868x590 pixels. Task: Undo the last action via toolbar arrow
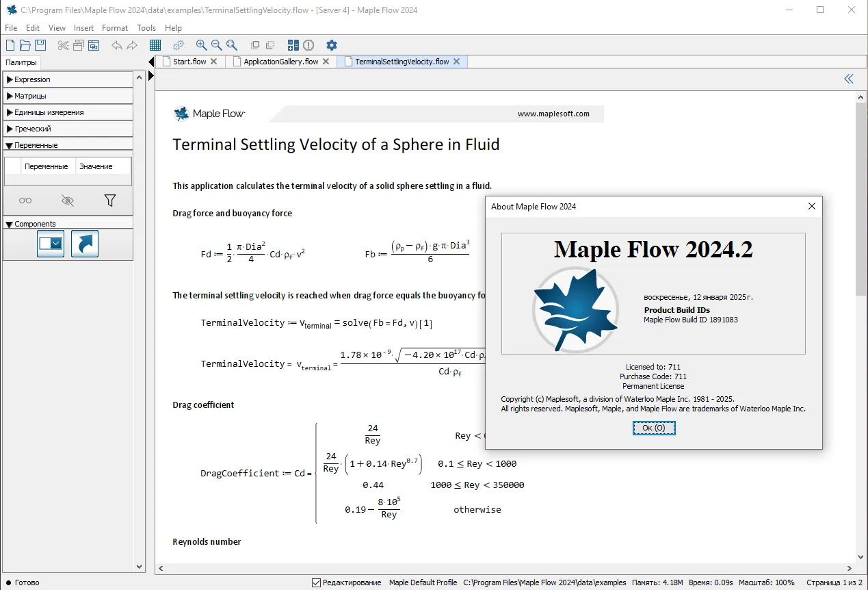[117, 45]
